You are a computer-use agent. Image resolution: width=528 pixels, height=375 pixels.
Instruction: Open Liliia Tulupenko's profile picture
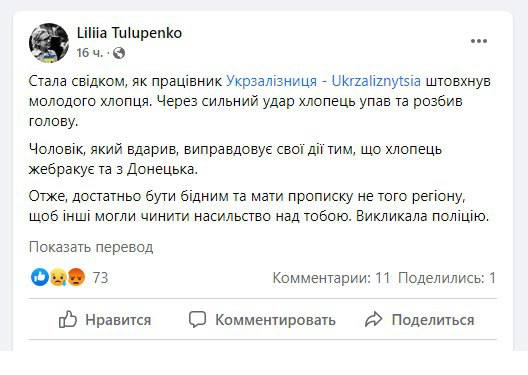49,43
